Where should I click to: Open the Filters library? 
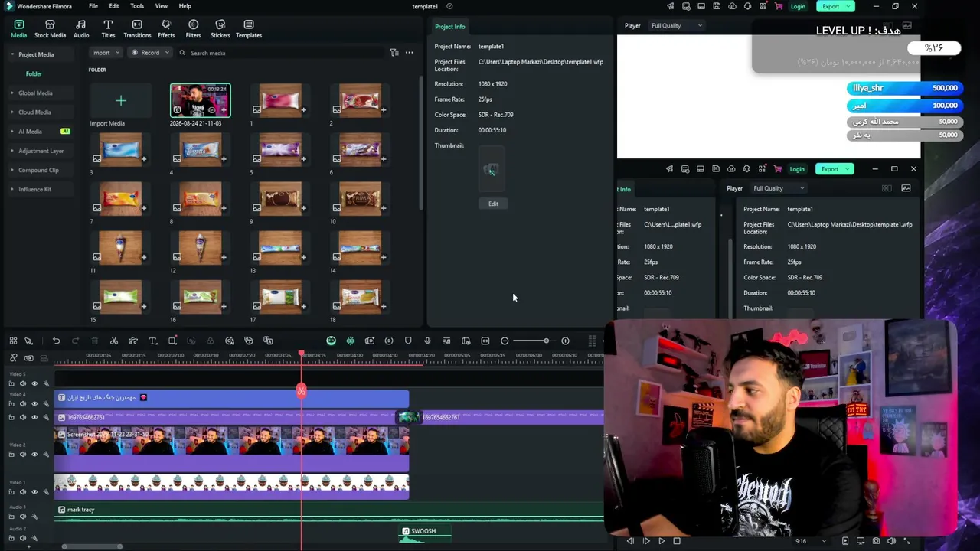tap(193, 29)
